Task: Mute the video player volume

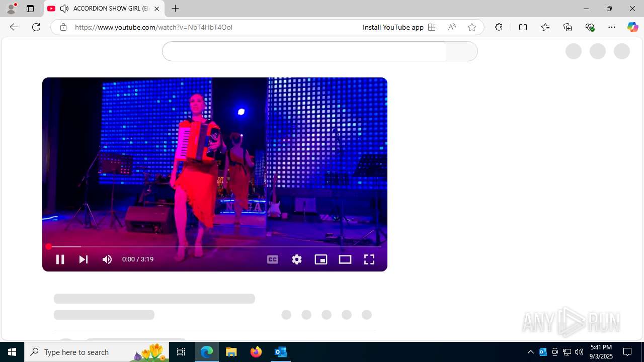Action: click(107, 259)
